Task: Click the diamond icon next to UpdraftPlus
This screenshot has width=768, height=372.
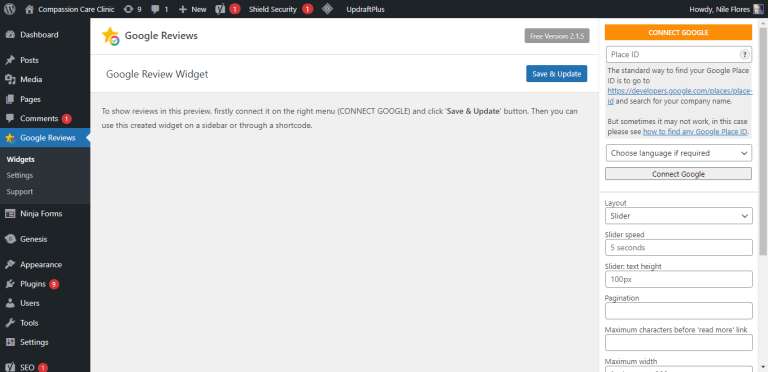Action: click(327, 9)
